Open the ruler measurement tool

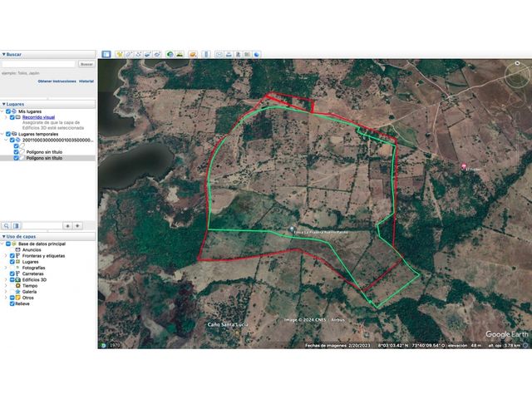tap(206, 54)
